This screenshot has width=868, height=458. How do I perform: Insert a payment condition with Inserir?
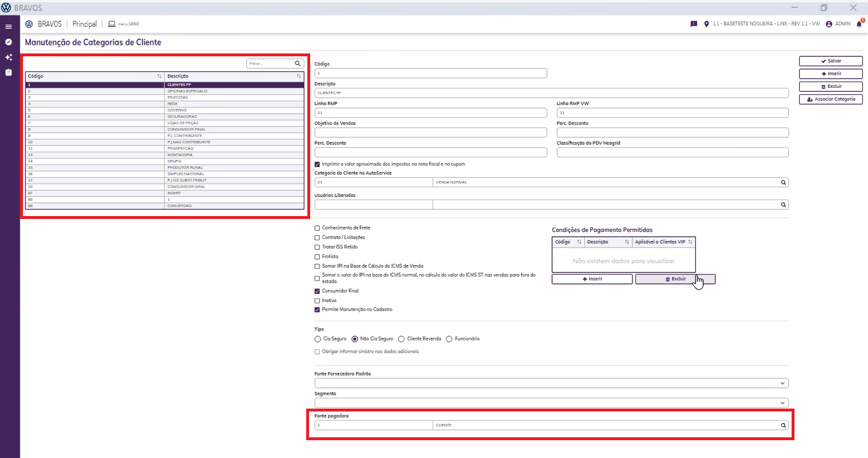click(592, 279)
